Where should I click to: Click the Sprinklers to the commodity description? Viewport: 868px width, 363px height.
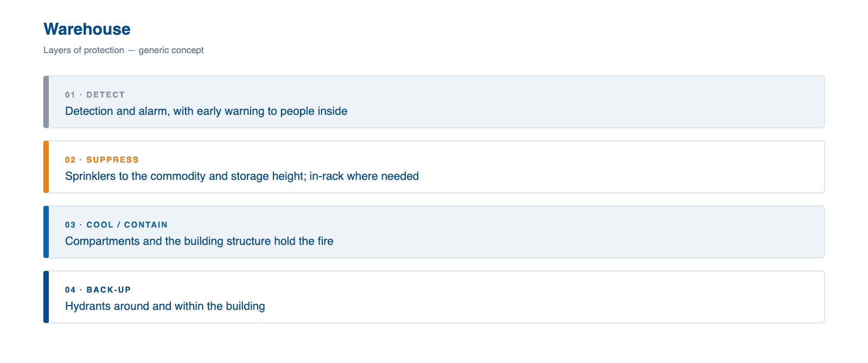(242, 176)
